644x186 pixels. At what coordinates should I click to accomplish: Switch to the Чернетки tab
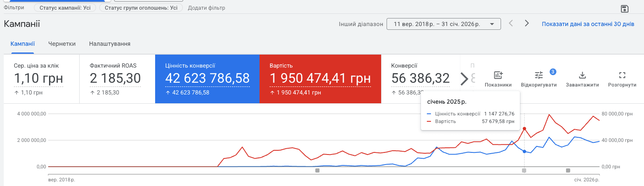click(x=62, y=44)
